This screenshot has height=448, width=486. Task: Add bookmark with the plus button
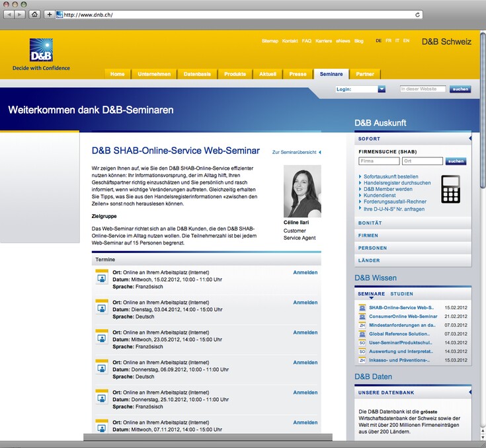click(x=49, y=15)
